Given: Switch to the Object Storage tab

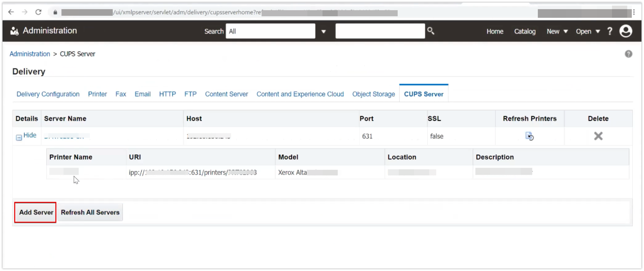Looking at the screenshot, I should point(373,94).
